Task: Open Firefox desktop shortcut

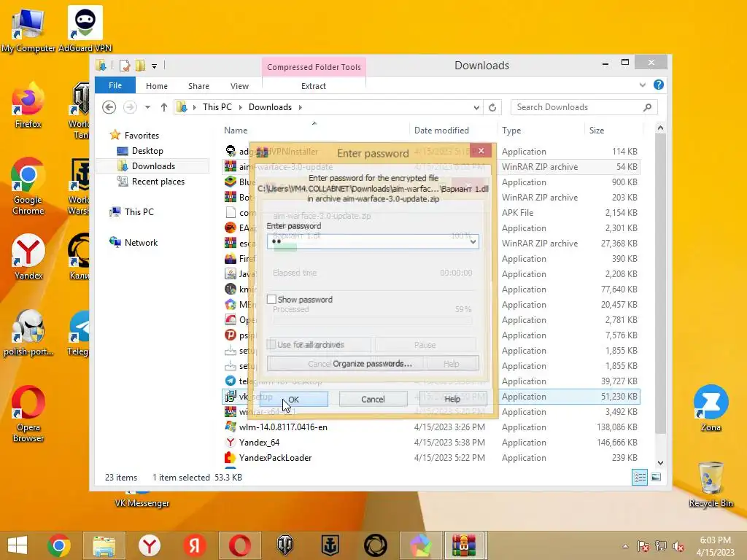Action: tap(28, 105)
